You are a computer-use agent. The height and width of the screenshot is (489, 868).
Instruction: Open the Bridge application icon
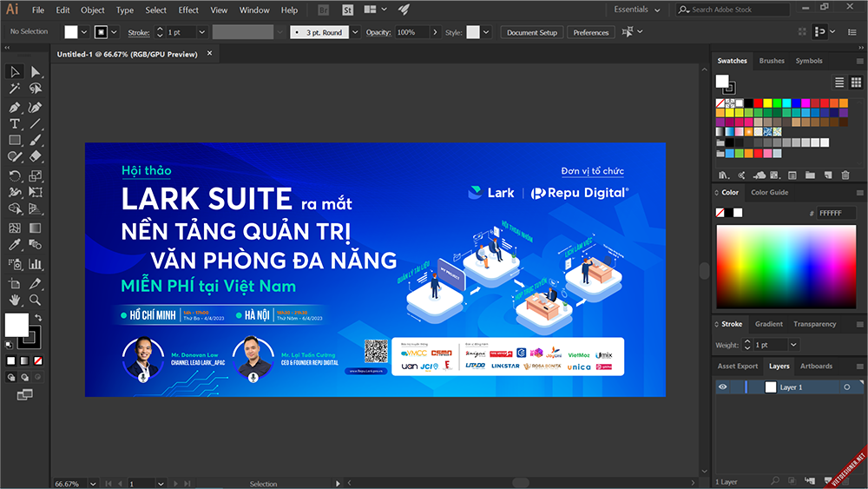[324, 10]
